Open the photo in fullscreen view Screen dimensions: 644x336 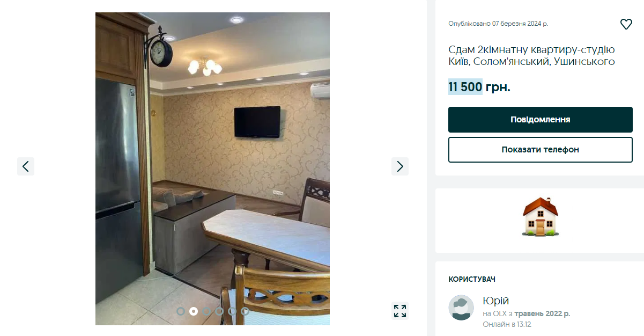pos(400,311)
